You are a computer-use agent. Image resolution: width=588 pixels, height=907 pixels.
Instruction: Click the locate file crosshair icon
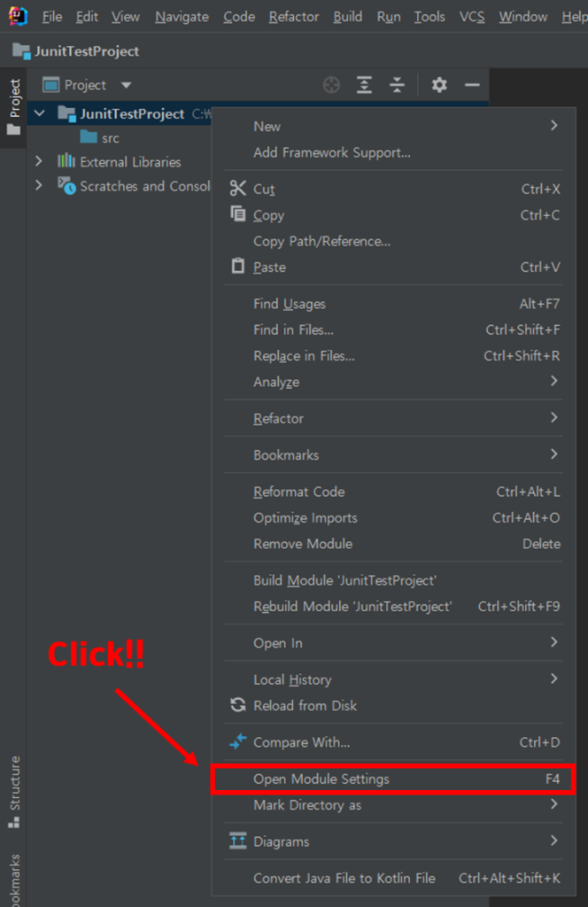point(331,85)
